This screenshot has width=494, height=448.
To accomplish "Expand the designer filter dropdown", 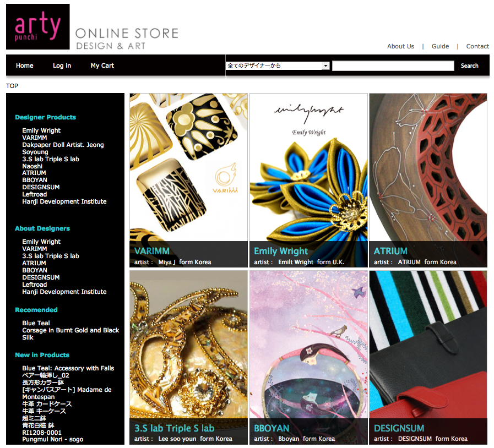I will [x=278, y=65].
